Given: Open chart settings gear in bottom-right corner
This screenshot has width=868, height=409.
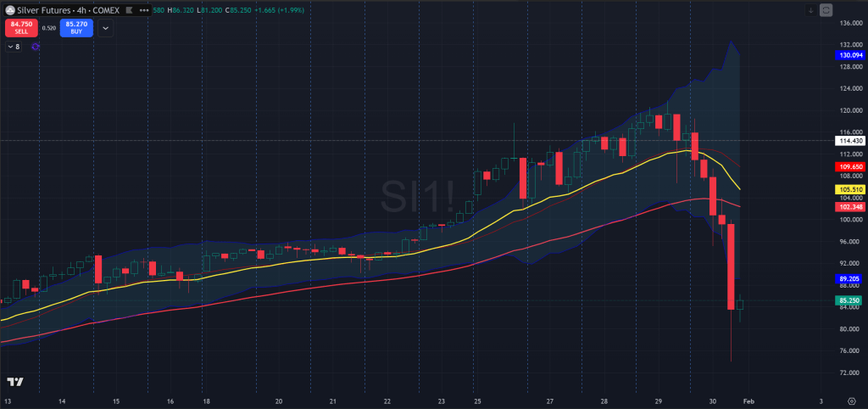Looking at the screenshot, I should coord(851,400).
